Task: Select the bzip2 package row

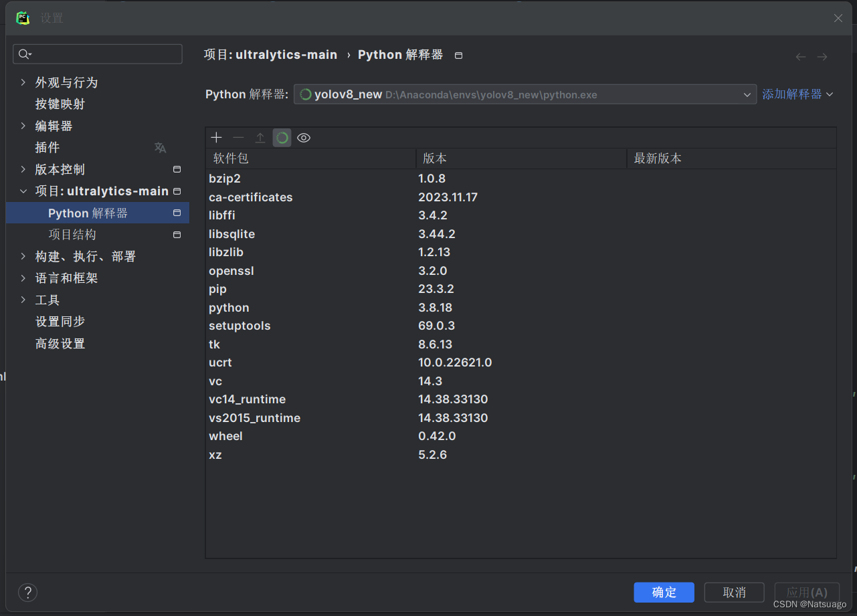Action: 521,179
